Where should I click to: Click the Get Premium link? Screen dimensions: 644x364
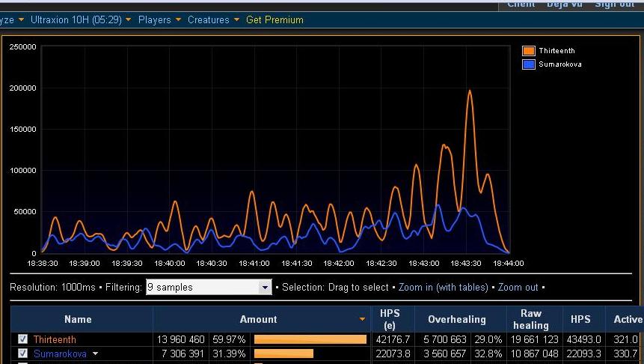tap(275, 19)
